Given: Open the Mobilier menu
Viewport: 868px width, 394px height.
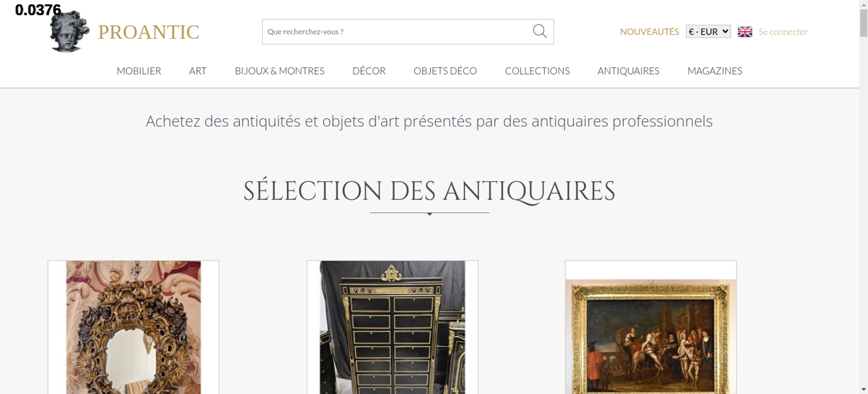Looking at the screenshot, I should [139, 71].
